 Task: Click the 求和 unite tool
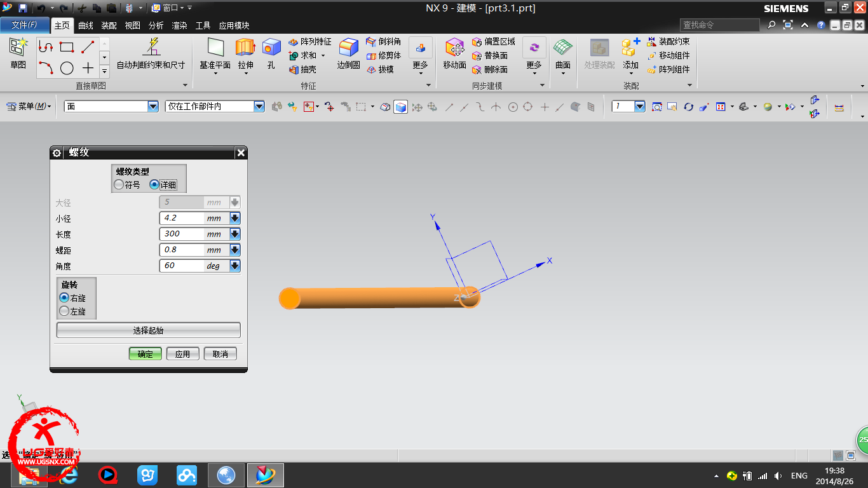(304, 55)
